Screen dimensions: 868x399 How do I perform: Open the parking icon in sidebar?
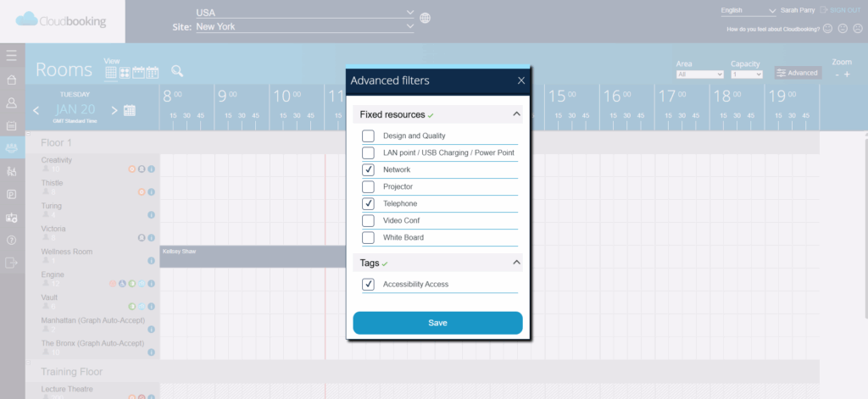coord(12,194)
